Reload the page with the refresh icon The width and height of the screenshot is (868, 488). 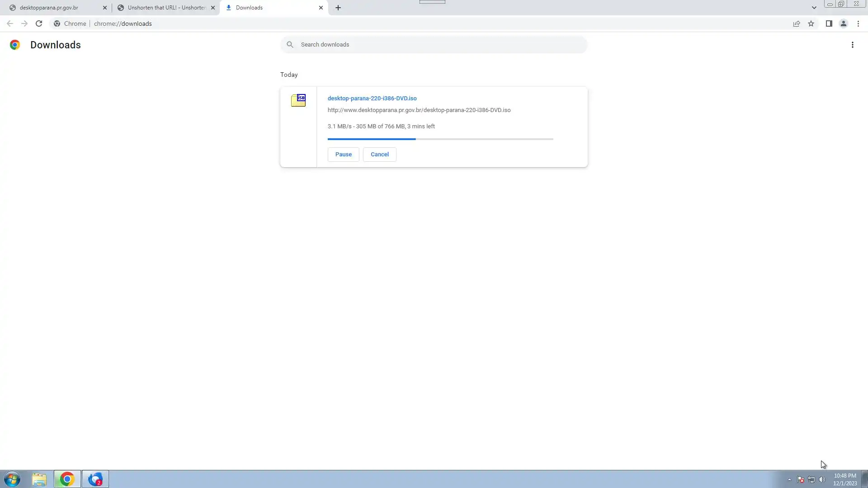point(39,23)
